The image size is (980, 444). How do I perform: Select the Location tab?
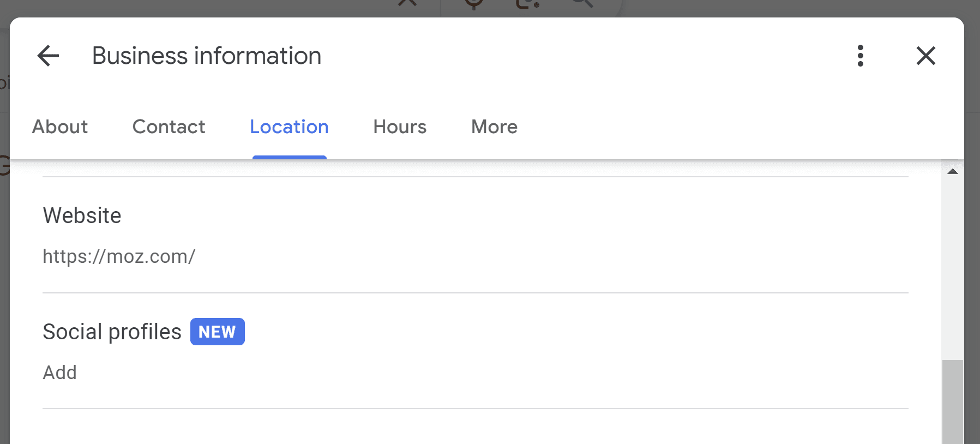(x=289, y=127)
